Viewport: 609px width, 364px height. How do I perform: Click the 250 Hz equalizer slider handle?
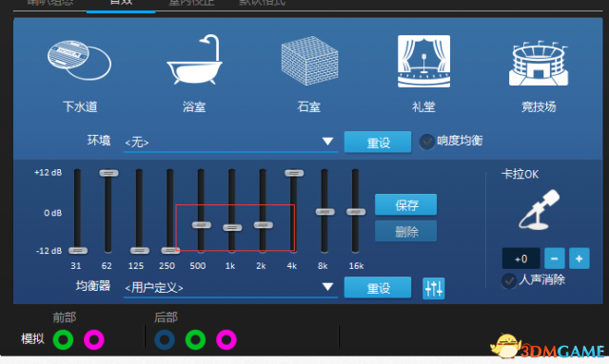point(170,251)
